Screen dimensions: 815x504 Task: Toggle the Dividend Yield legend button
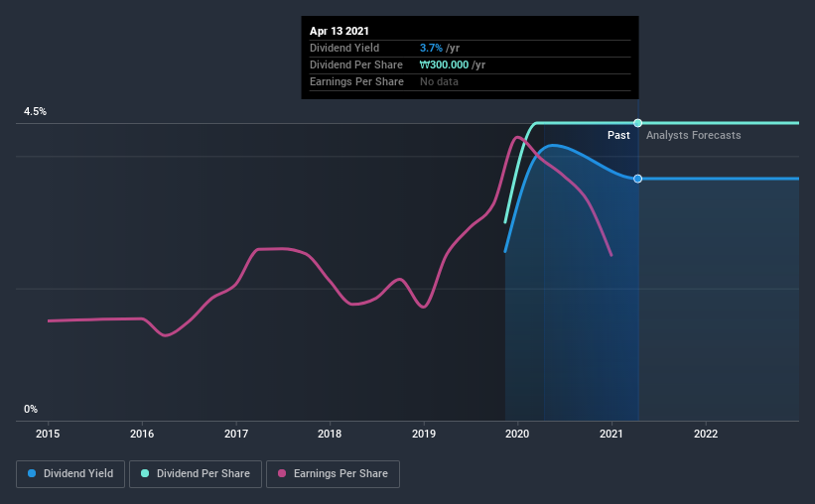coord(70,474)
